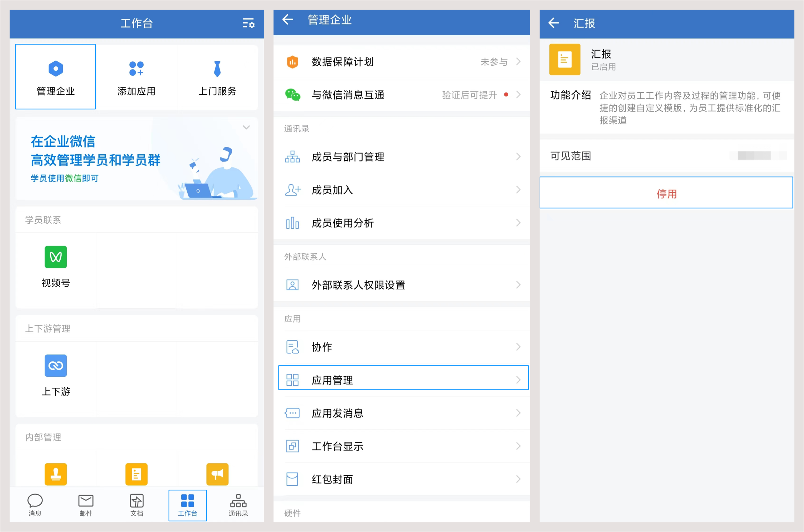Click the 验证后可提升 status text

tap(469, 95)
